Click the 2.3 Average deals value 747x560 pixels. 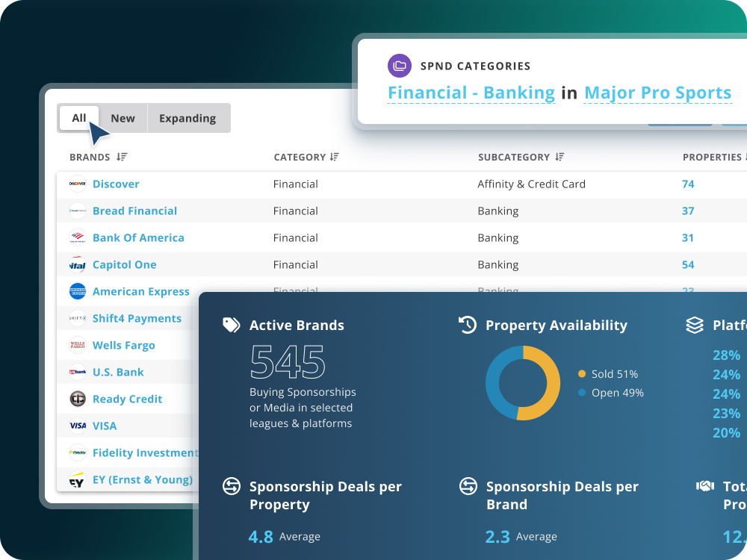point(498,537)
